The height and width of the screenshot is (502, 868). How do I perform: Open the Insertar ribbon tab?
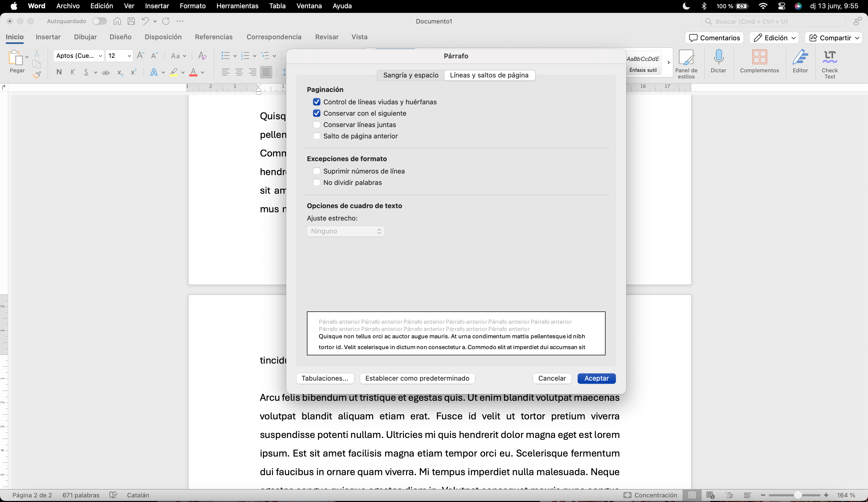pos(48,37)
